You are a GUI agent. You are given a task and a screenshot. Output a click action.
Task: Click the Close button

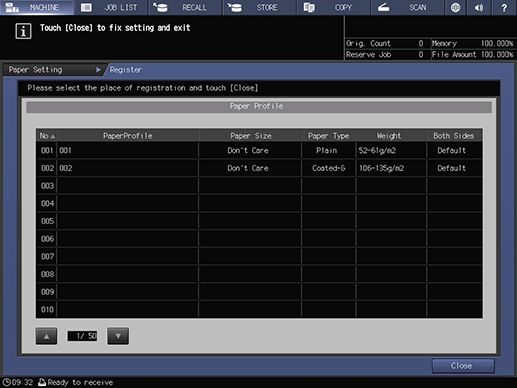[463, 366]
